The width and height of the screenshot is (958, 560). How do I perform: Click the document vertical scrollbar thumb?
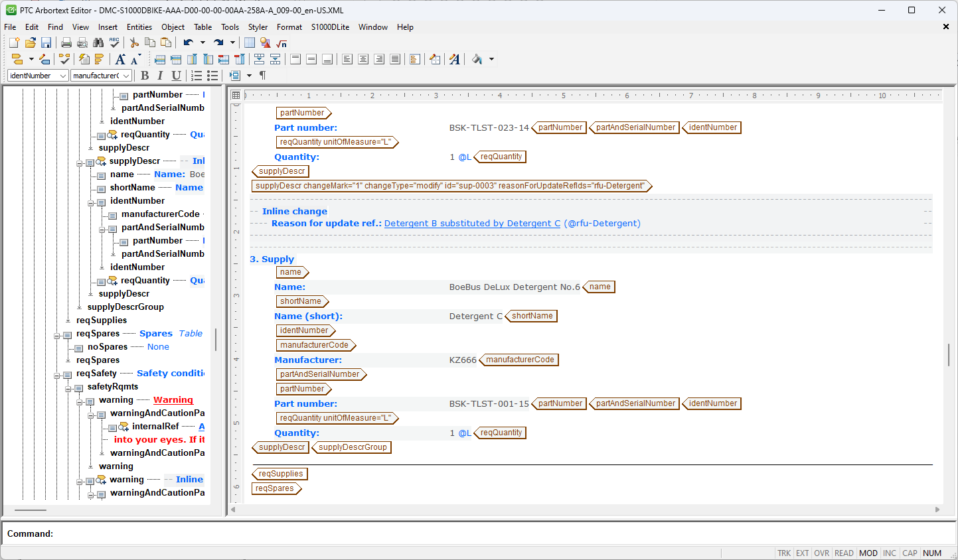(x=949, y=355)
